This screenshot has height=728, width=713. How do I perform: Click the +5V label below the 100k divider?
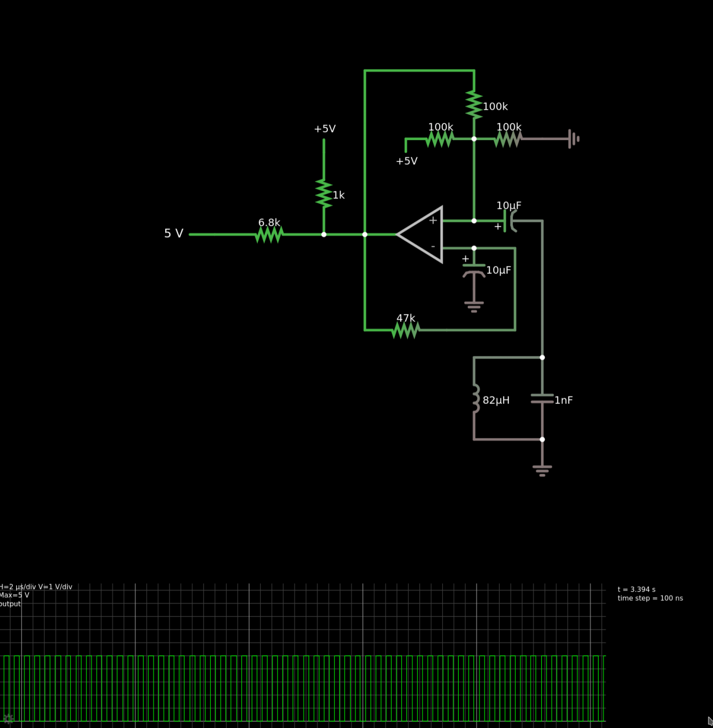pos(406,161)
